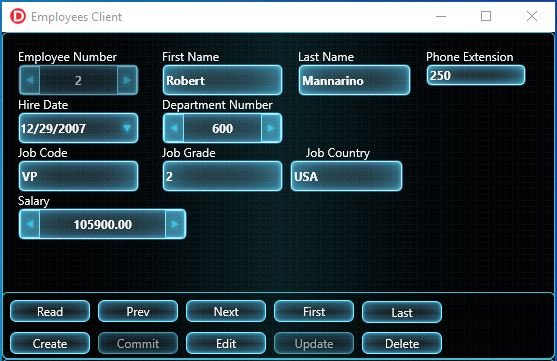Decrease Employee Number with left arrow
The height and width of the screenshot is (361, 557).
pos(30,80)
